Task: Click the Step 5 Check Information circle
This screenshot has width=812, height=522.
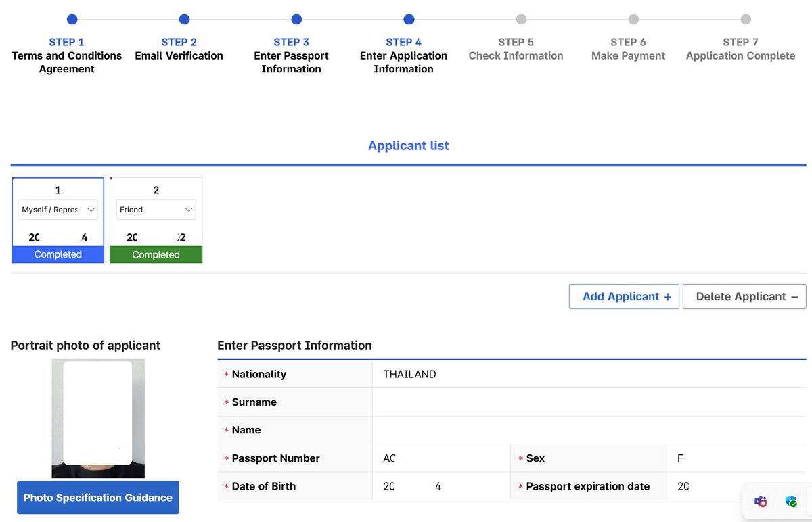Action: [x=520, y=19]
